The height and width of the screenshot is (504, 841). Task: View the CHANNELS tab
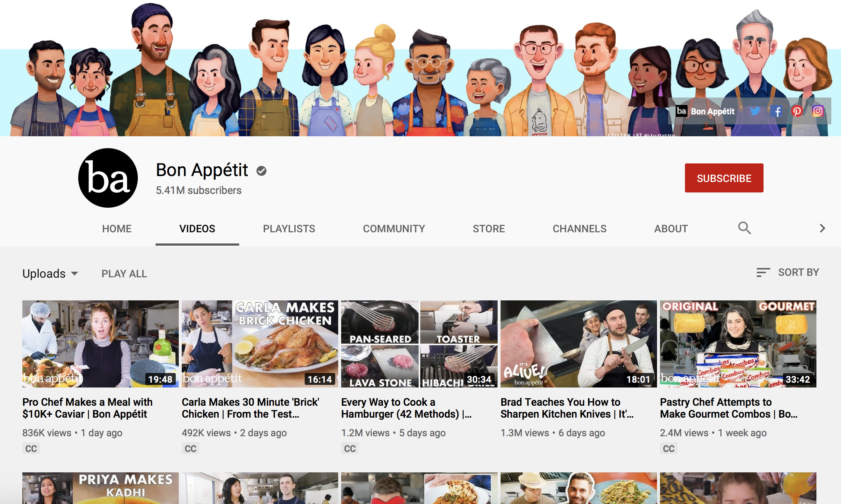(580, 229)
